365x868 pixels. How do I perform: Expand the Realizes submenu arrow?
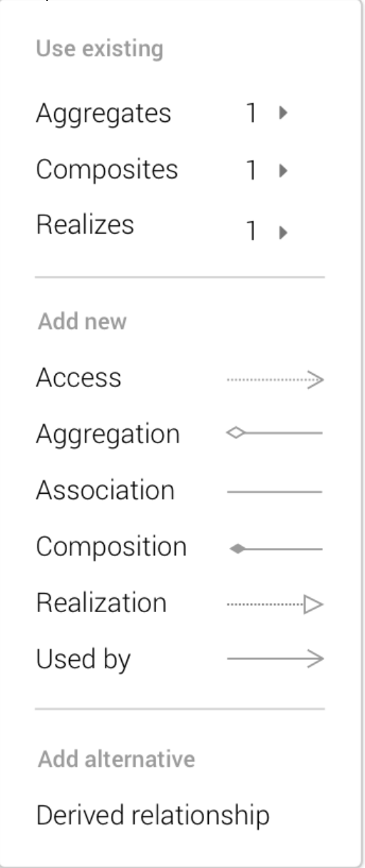coord(283,232)
